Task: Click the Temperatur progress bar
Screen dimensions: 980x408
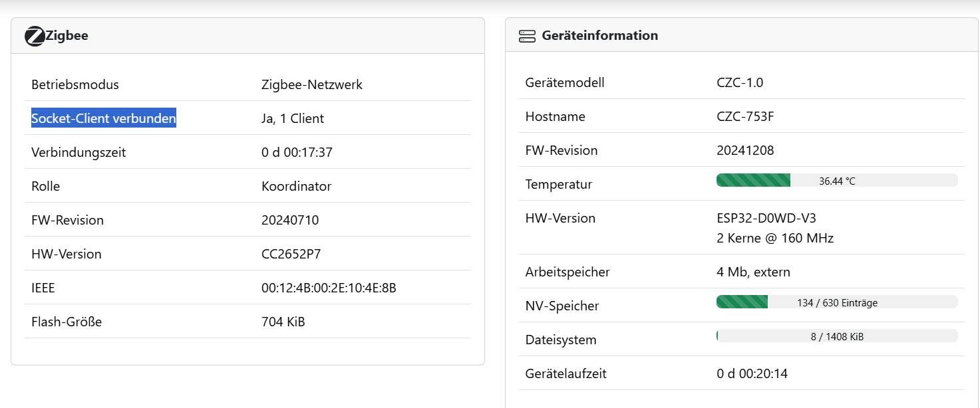Action: [836, 181]
